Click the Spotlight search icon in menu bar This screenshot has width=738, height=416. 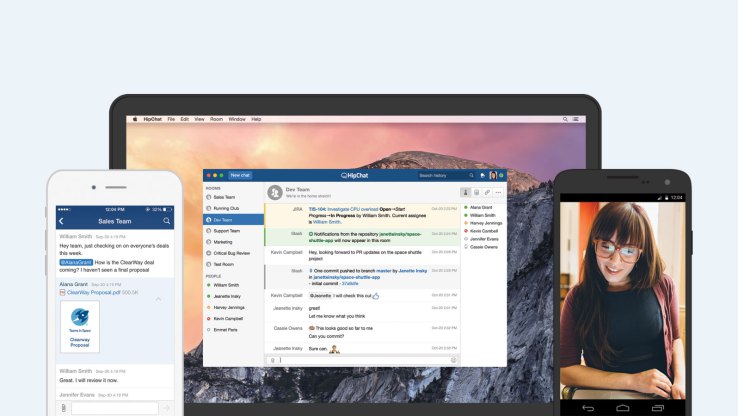[565, 120]
